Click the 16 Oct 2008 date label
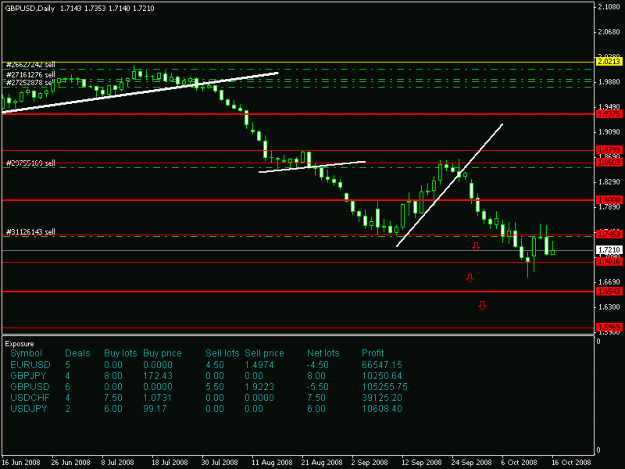The width and height of the screenshot is (625, 469). 571,462
